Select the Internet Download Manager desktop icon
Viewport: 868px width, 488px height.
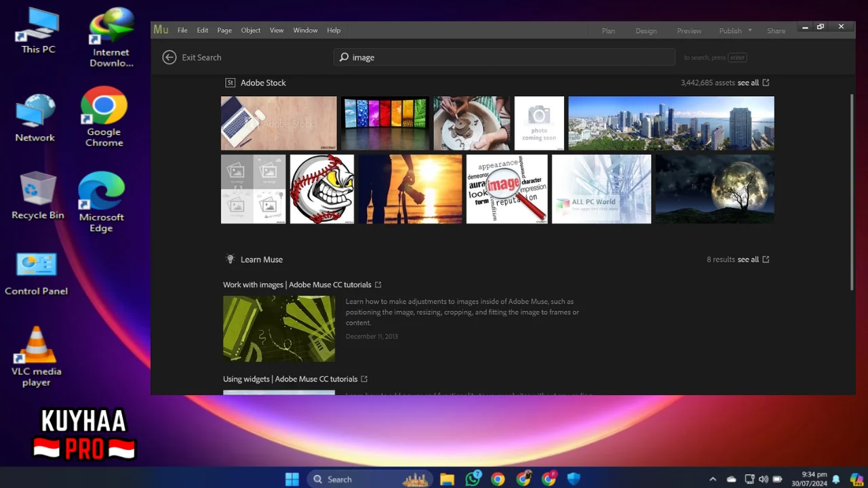(111, 37)
